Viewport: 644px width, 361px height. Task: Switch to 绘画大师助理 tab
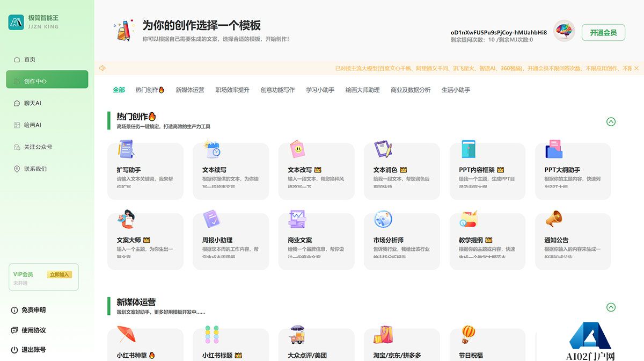click(x=362, y=90)
